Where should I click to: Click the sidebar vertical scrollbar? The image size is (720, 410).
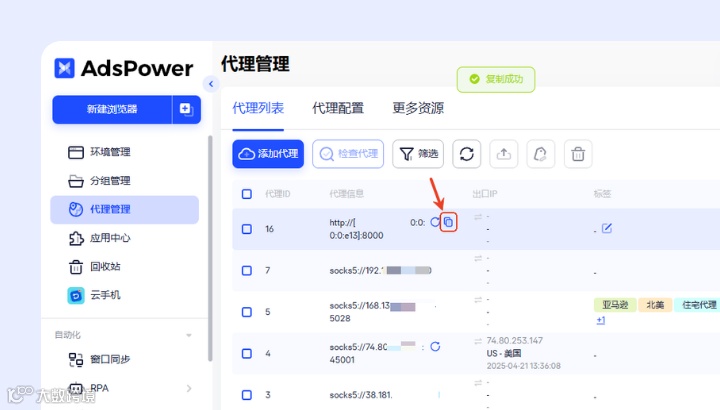click(x=210, y=248)
